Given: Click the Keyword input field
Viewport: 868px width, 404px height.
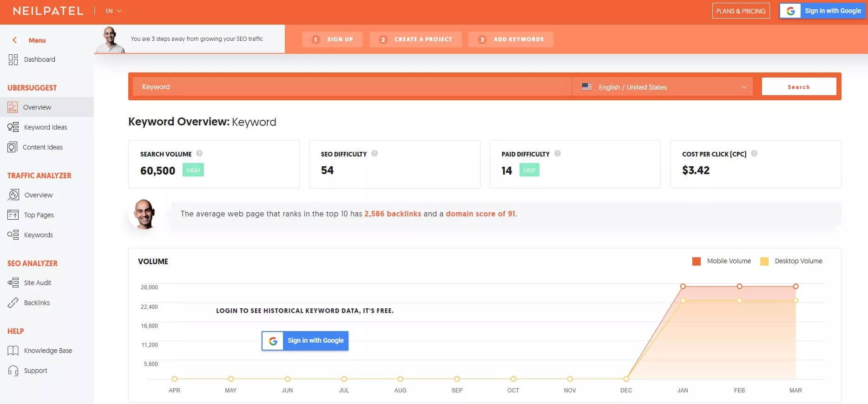Looking at the screenshot, I should click(352, 87).
